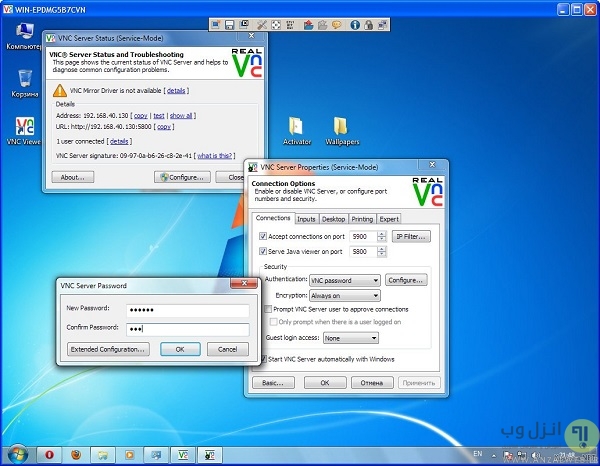Click details link for Mirror Driver warning
600x466 pixels.
pyautogui.click(x=176, y=91)
